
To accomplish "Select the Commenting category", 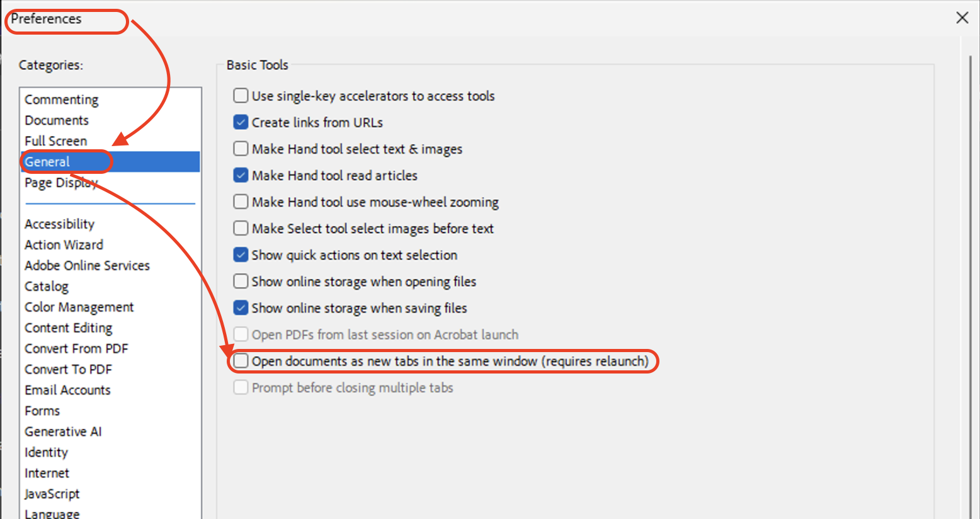I will pyautogui.click(x=61, y=99).
